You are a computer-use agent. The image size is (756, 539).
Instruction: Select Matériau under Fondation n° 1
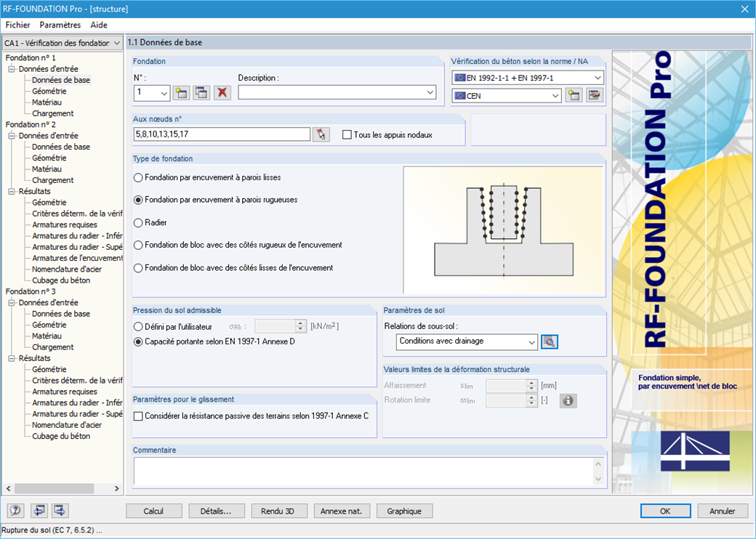[x=47, y=102]
